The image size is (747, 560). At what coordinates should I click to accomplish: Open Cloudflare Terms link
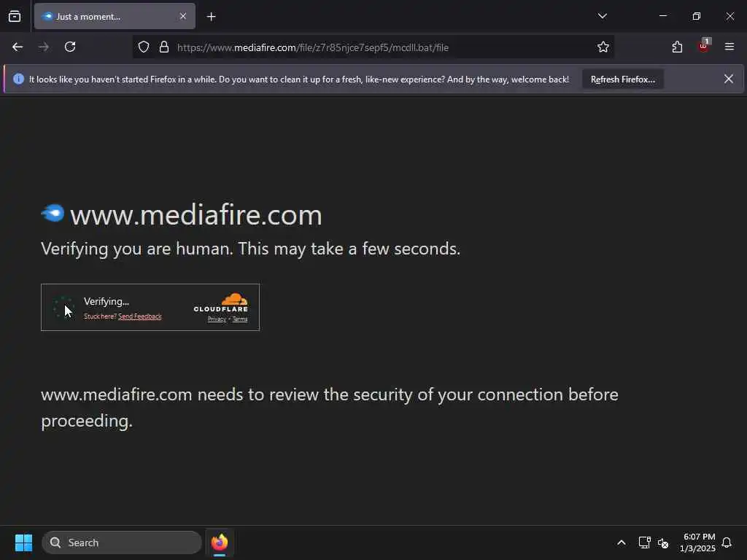pos(240,319)
